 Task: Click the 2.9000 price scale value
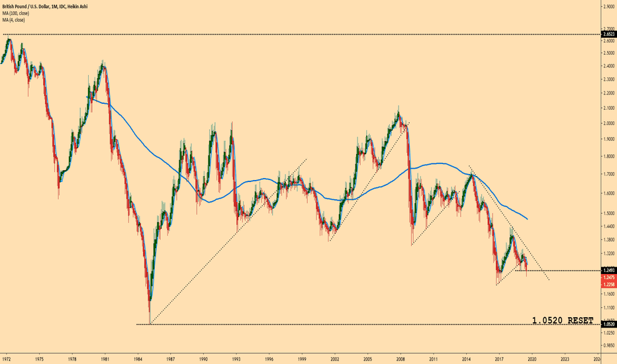(609, 6)
